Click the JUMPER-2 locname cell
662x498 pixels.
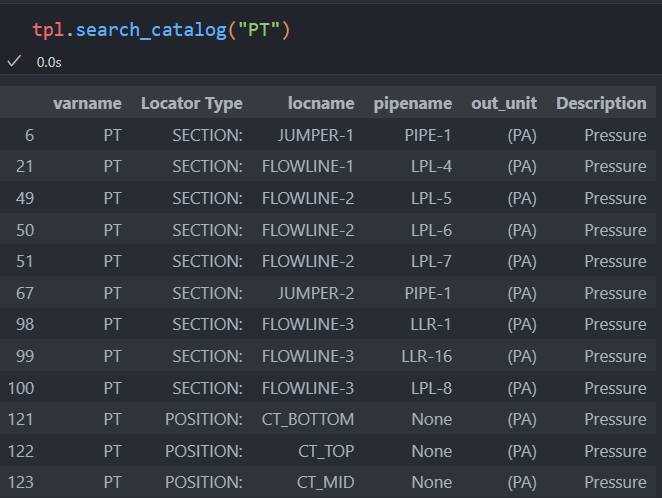(316, 293)
